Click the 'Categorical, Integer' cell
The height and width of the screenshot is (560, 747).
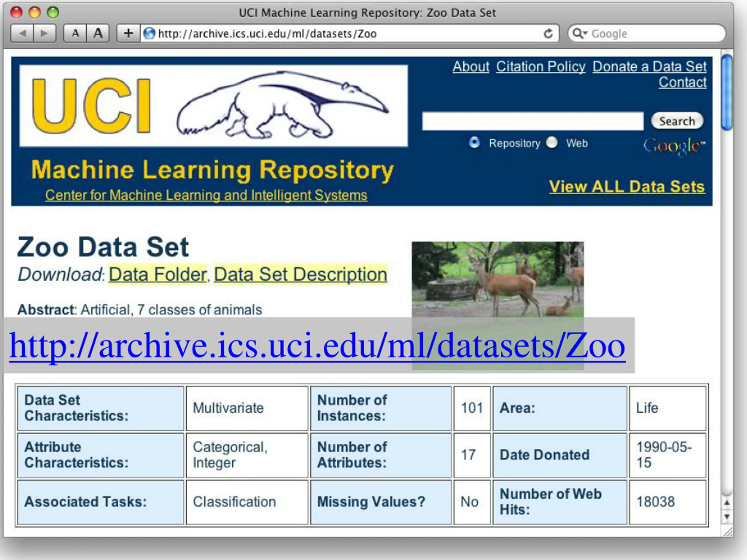pos(247,455)
